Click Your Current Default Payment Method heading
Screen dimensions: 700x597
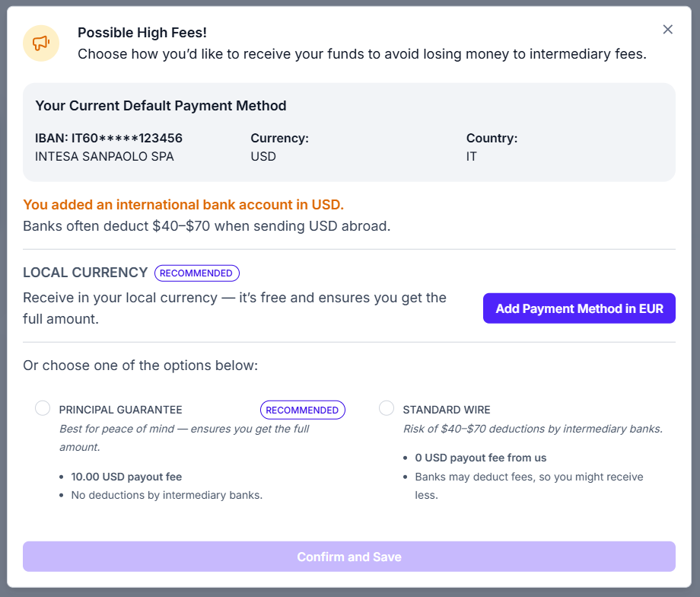click(161, 106)
